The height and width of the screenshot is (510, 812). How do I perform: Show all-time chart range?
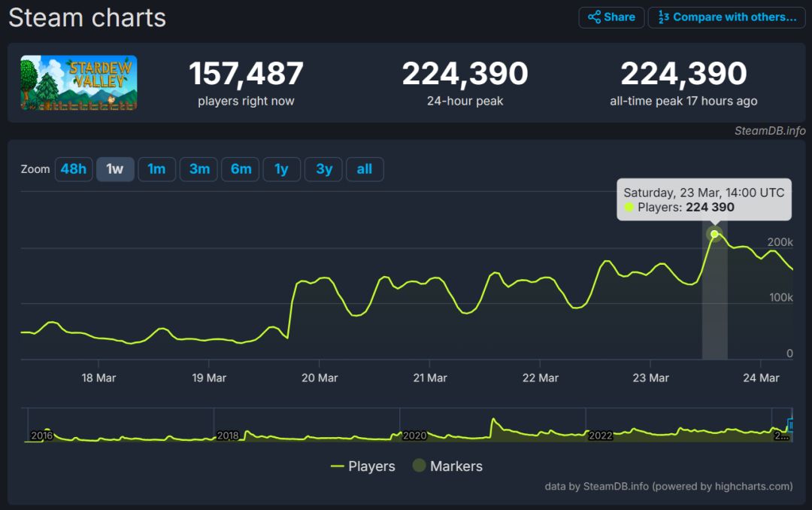point(365,169)
